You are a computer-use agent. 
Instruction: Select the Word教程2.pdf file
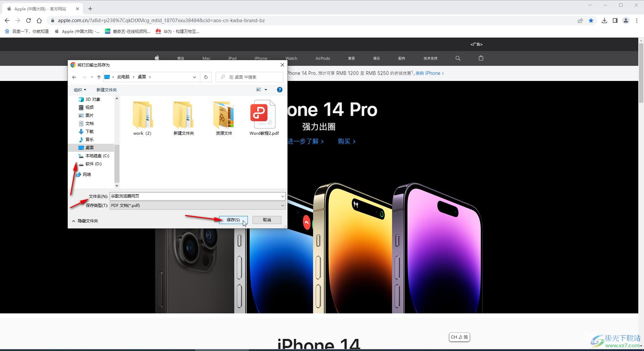pos(264,118)
